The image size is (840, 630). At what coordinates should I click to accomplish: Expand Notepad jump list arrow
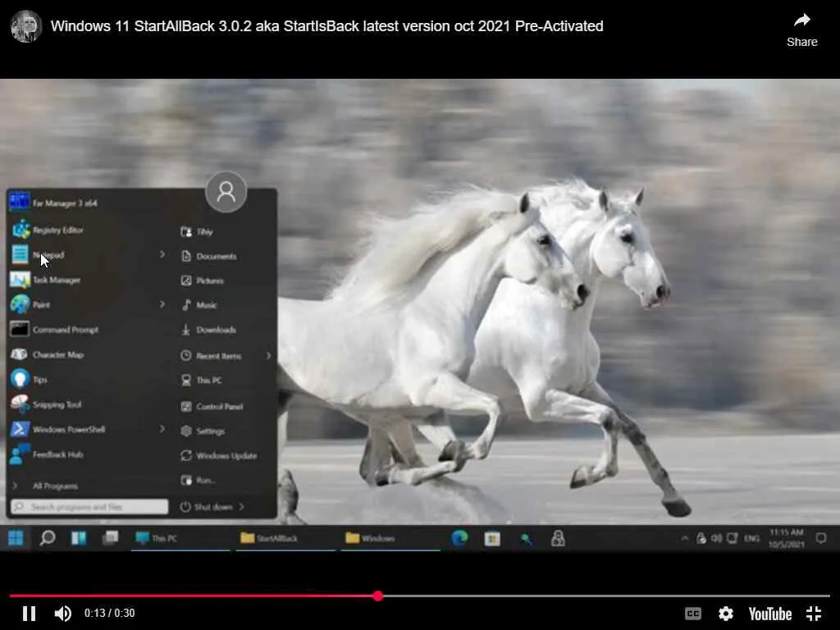162,255
